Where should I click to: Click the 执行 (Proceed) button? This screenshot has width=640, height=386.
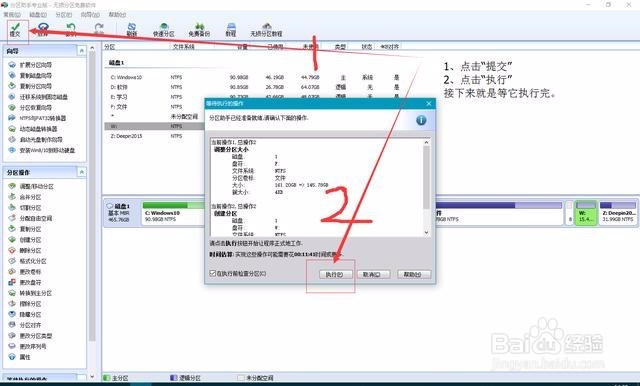tap(336, 274)
